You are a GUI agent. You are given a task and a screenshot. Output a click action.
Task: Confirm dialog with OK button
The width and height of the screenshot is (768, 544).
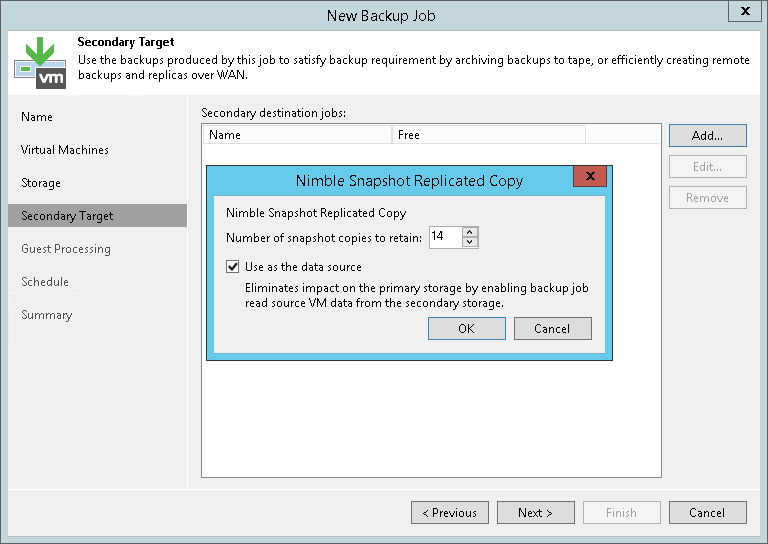pos(467,329)
